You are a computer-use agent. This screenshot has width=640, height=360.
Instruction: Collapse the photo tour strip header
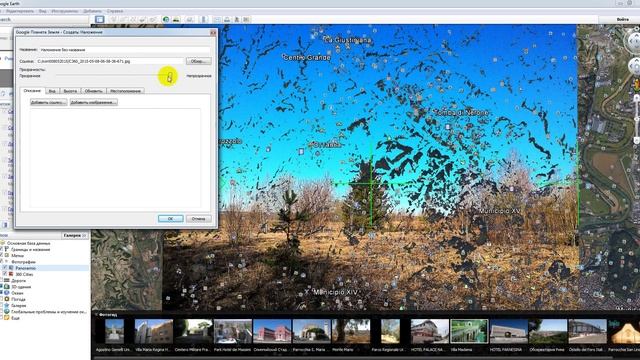point(97,315)
